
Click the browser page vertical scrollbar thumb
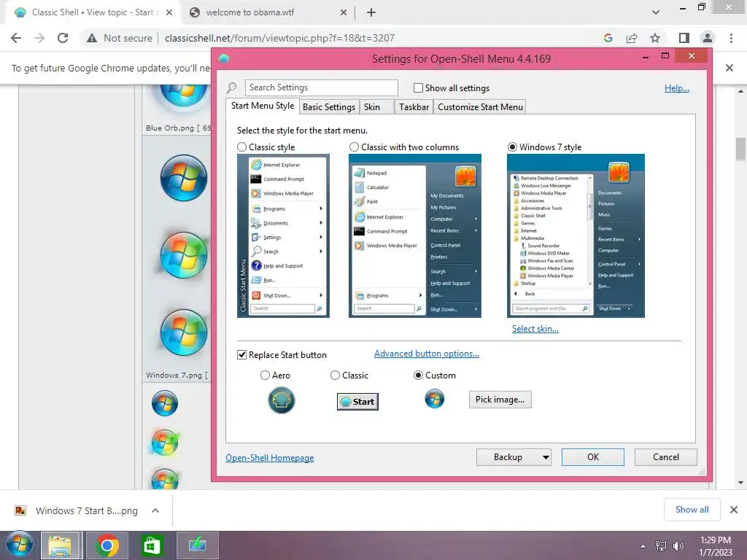tap(740, 149)
